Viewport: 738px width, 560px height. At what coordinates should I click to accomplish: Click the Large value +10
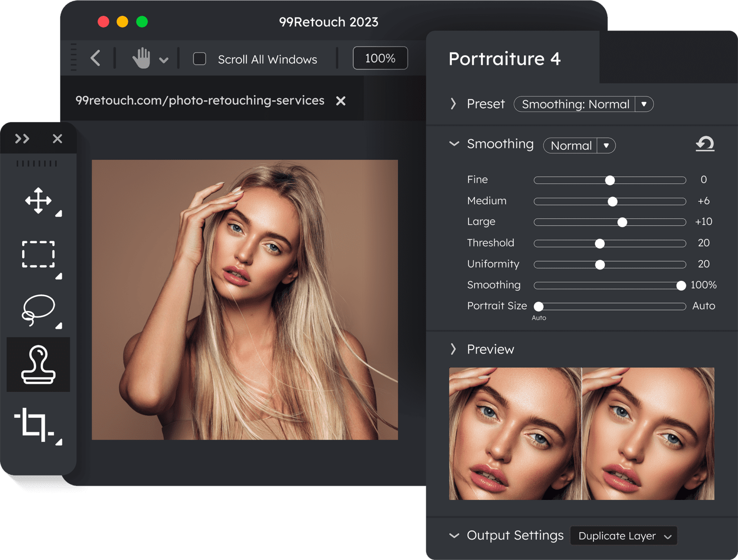click(703, 221)
